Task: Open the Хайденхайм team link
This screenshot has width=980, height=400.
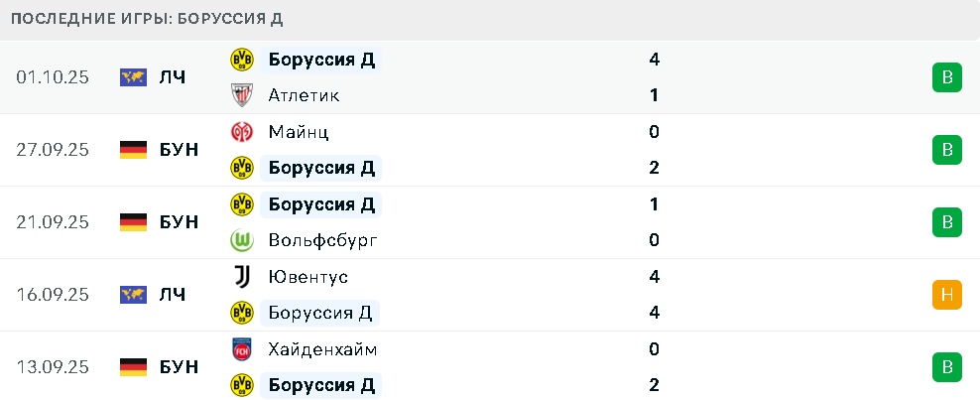Action: 322,349
